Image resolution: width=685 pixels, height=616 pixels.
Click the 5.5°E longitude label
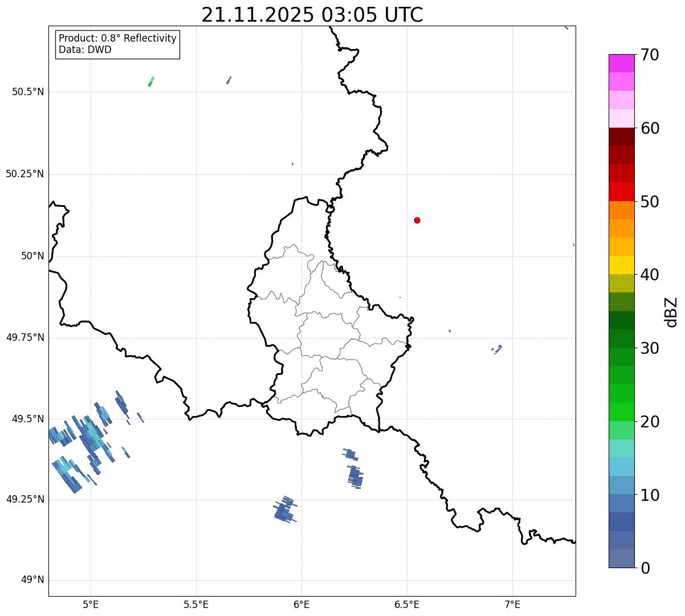point(196,604)
